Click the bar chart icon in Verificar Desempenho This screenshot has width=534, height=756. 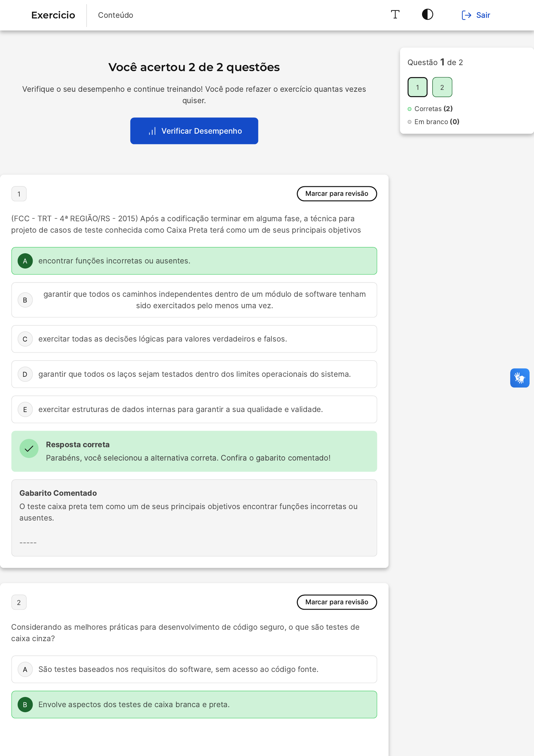click(x=152, y=131)
